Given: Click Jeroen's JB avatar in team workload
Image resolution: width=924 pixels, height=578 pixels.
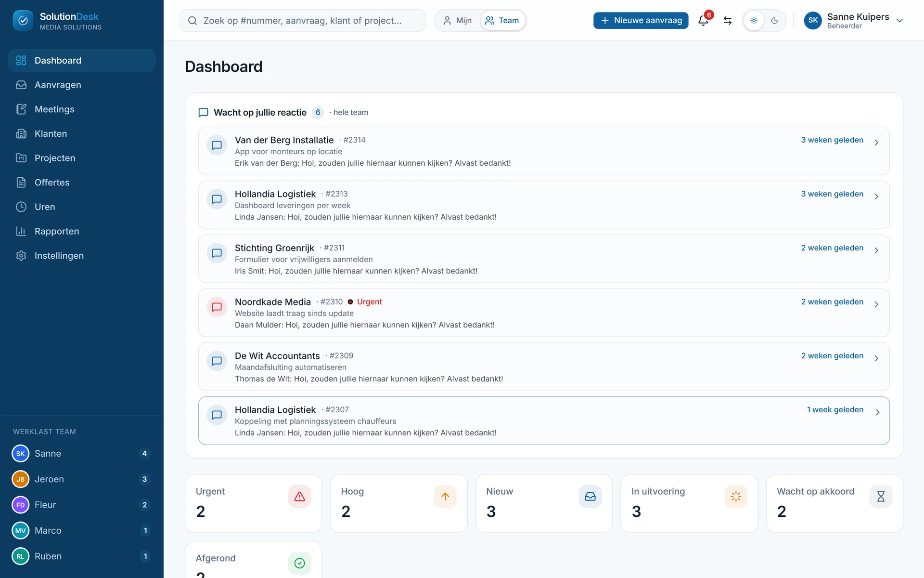Looking at the screenshot, I should click(21, 479).
